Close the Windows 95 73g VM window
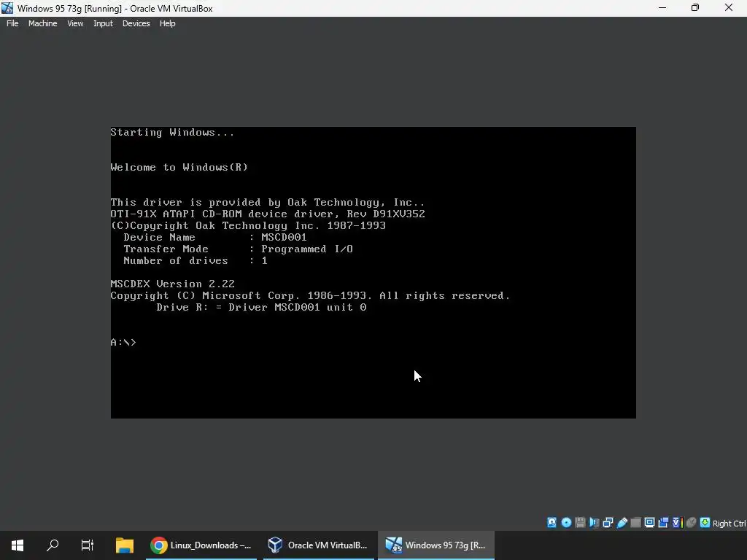Screen dimensions: 747x560 click(729, 8)
